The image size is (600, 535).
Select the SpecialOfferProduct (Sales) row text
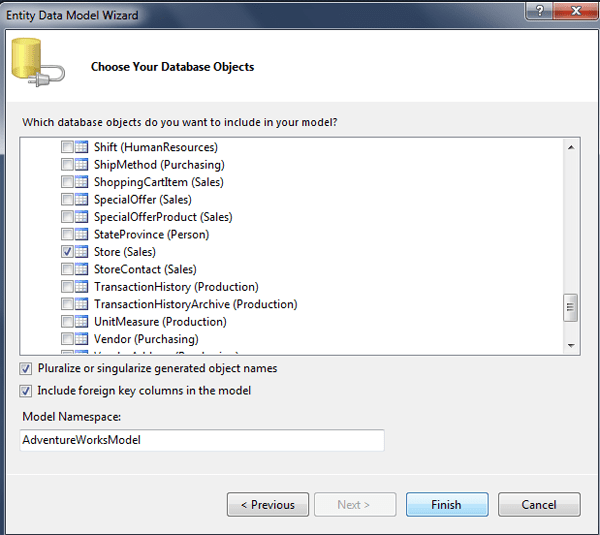click(x=163, y=217)
